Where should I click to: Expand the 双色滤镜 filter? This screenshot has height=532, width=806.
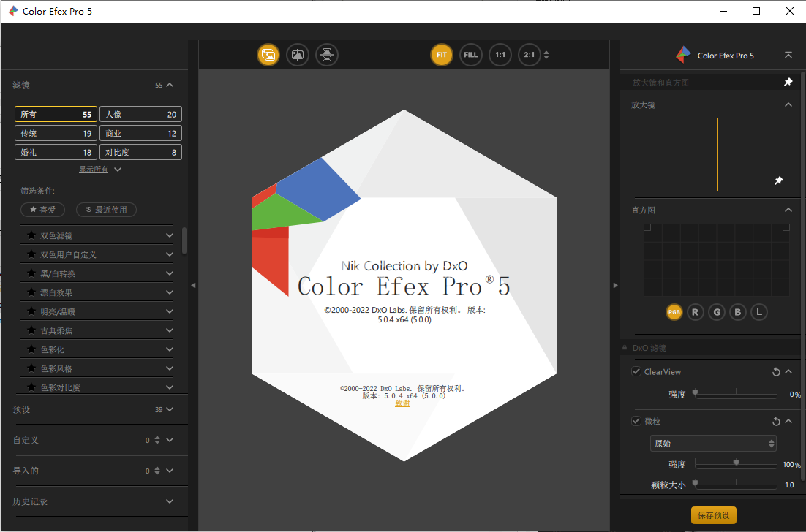click(170, 235)
